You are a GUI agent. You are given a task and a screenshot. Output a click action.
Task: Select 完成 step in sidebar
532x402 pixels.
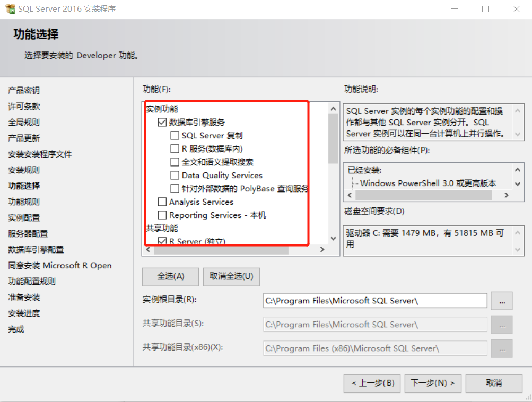click(x=16, y=329)
